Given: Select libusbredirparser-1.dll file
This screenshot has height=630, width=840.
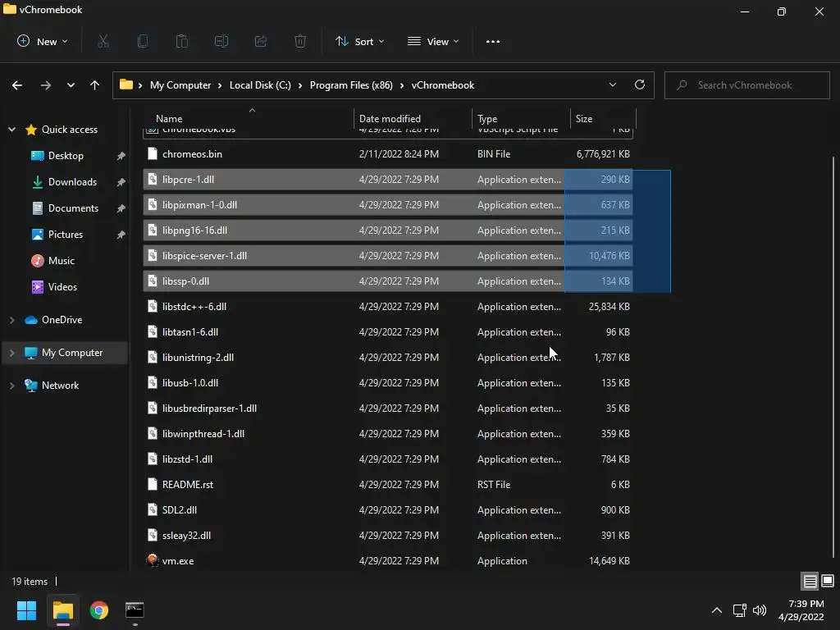Looking at the screenshot, I should (388, 409).
